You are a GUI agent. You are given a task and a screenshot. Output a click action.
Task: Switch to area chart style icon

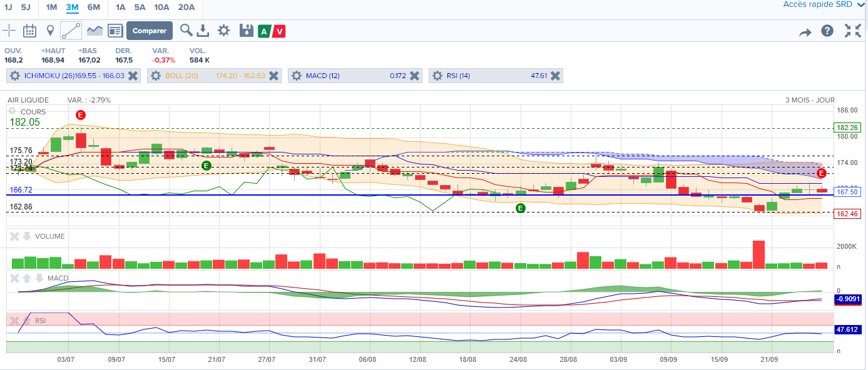pyautogui.click(x=94, y=30)
